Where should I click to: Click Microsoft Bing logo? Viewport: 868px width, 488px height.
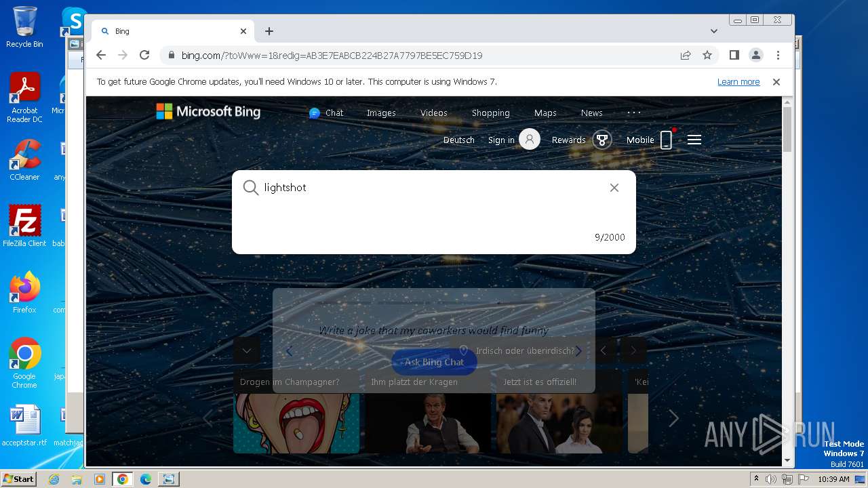pyautogui.click(x=208, y=112)
